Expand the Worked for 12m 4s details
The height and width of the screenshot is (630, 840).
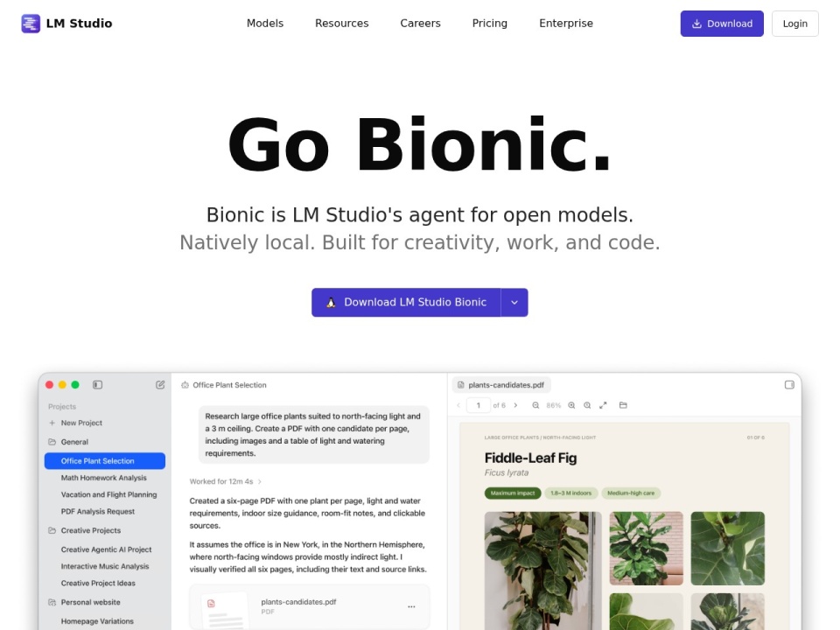tap(226, 481)
